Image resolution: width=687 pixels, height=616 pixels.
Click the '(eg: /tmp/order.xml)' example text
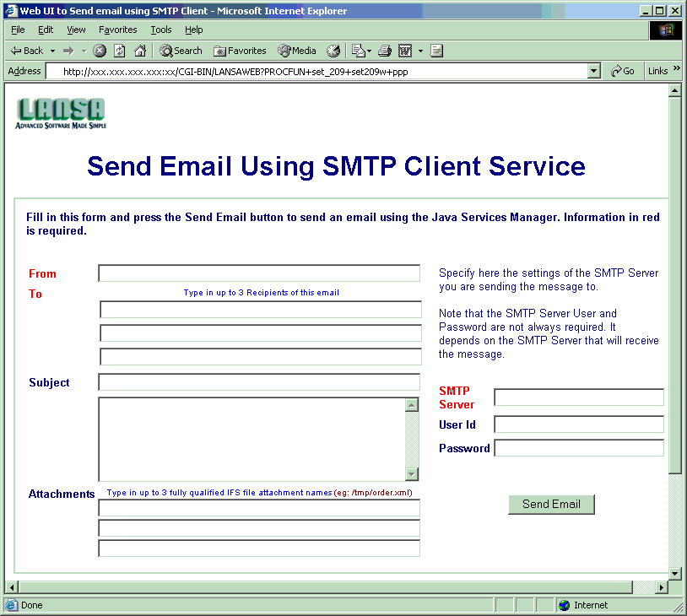coord(373,493)
